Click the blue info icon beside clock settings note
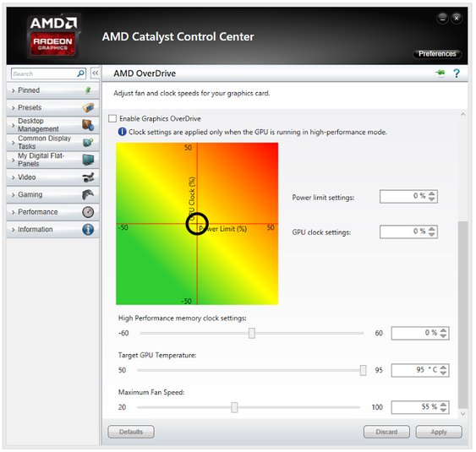Screen dimensions: 476x452 (x=122, y=132)
